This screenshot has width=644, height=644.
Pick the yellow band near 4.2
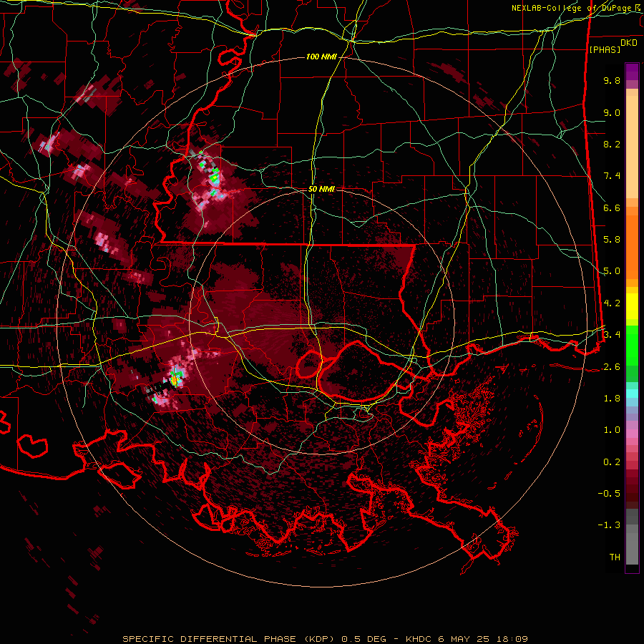[x=632, y=306]
